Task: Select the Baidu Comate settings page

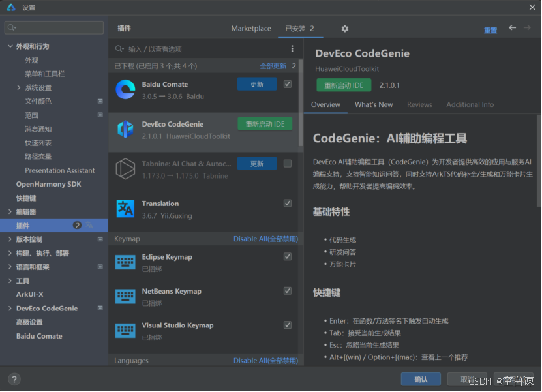Action: click(39, 336)
